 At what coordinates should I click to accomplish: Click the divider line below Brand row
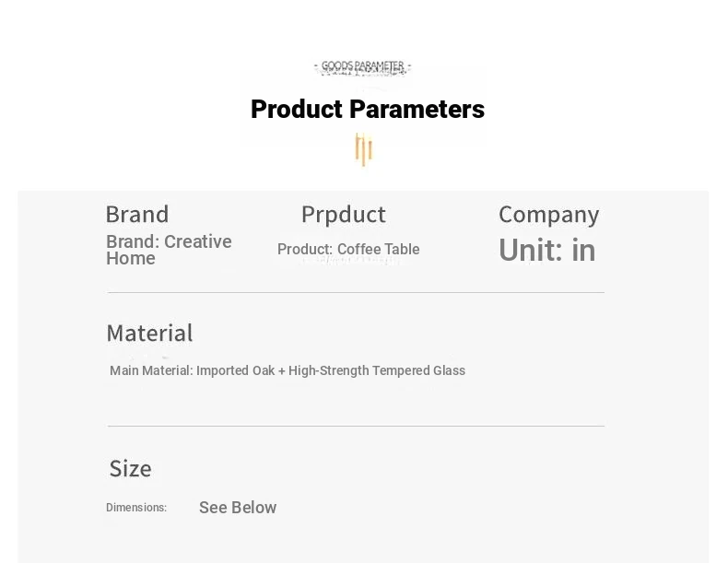point(356,292)
